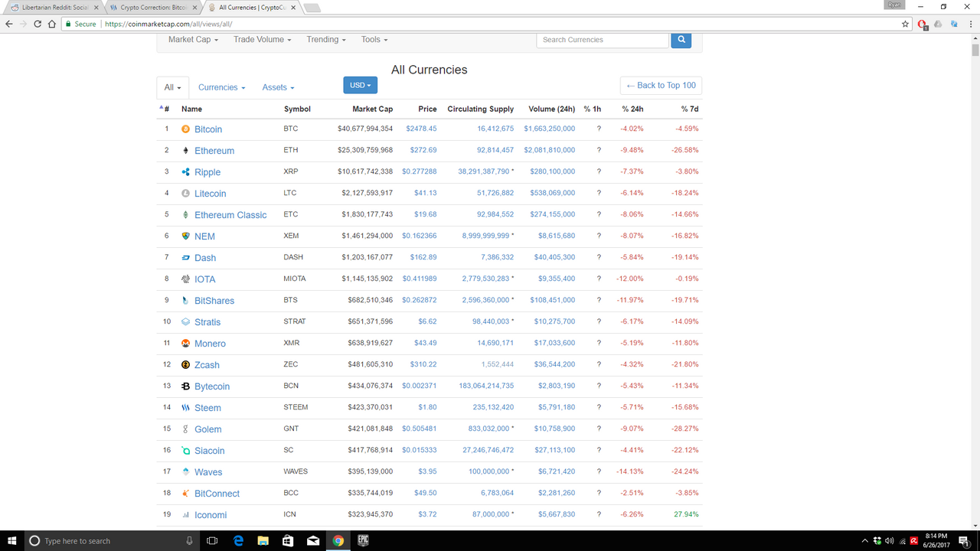This screenshot has height=551, width=980.
Task: Click the Golem logo icon
Action: pos(185,429)
